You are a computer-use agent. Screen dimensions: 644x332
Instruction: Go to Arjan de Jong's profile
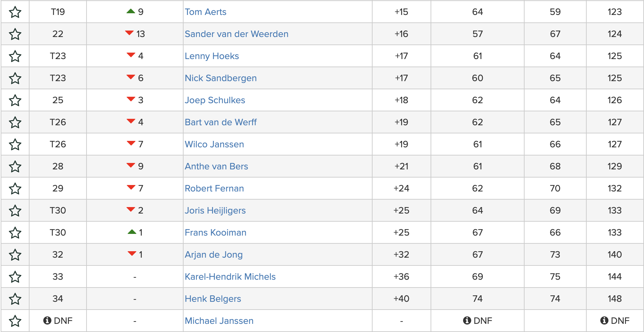pos(213,255)
